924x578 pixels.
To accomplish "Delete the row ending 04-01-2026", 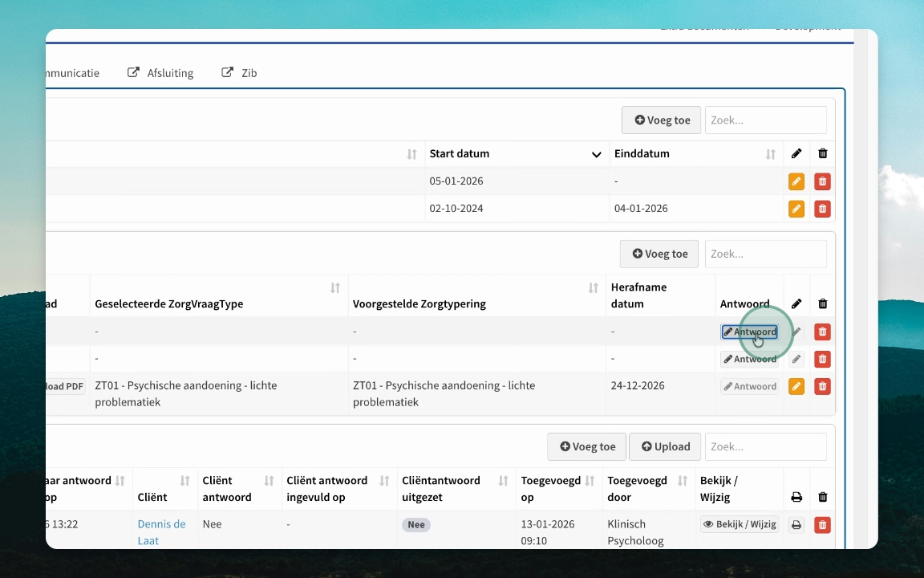I will (823, 209).
